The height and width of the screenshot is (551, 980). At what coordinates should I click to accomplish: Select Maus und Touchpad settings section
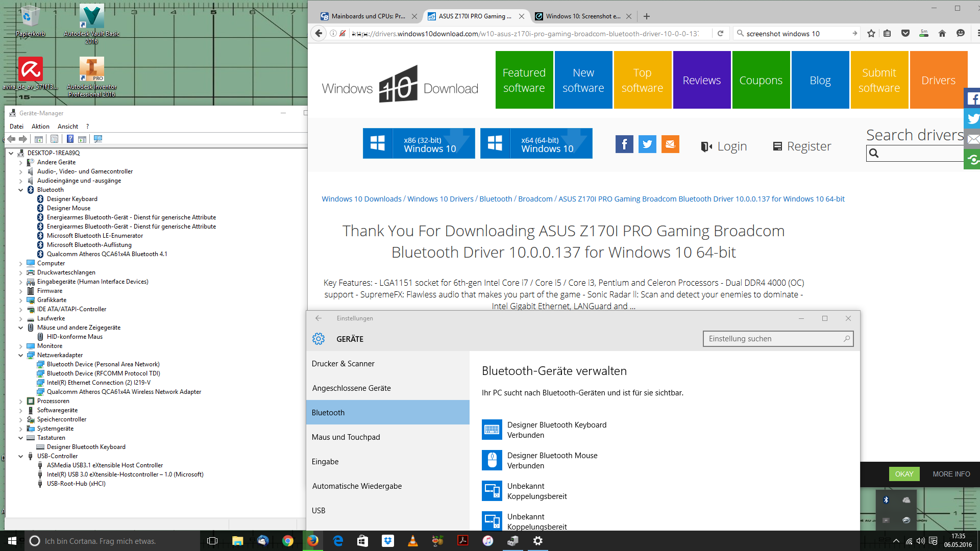click(346, 437)
